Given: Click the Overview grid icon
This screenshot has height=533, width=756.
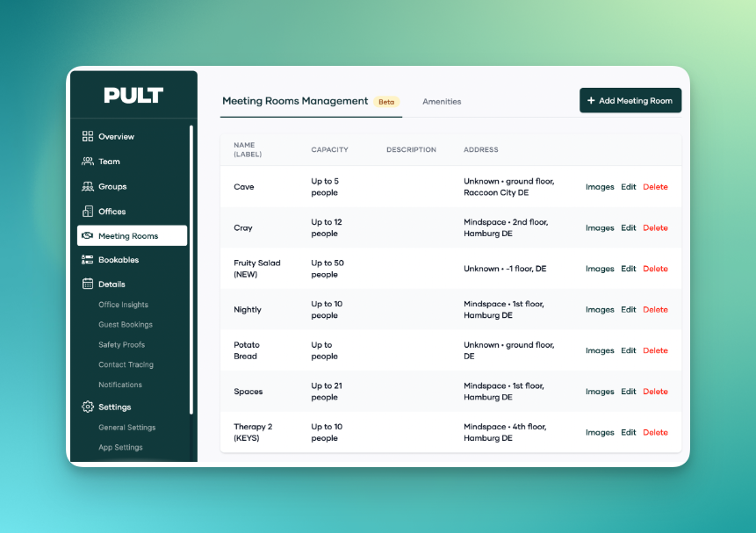Looking at the screenshot, I should coord(87,136).
